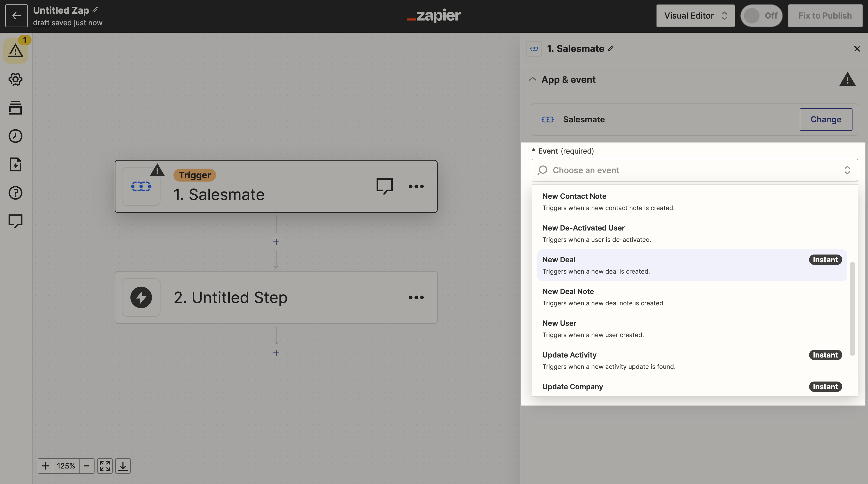868x484 pixels.
Task: Toggle the Zap On/Off switch
Action: 761,15
